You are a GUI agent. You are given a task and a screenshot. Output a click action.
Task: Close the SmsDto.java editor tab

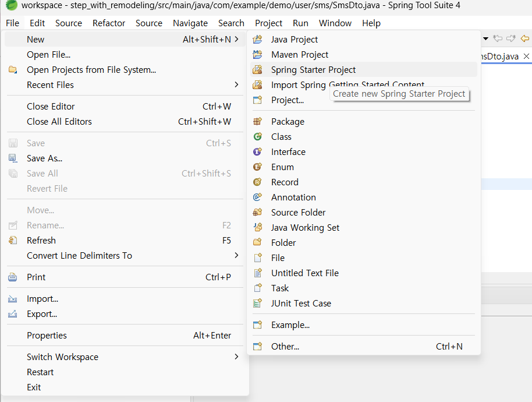click(526, 57)
